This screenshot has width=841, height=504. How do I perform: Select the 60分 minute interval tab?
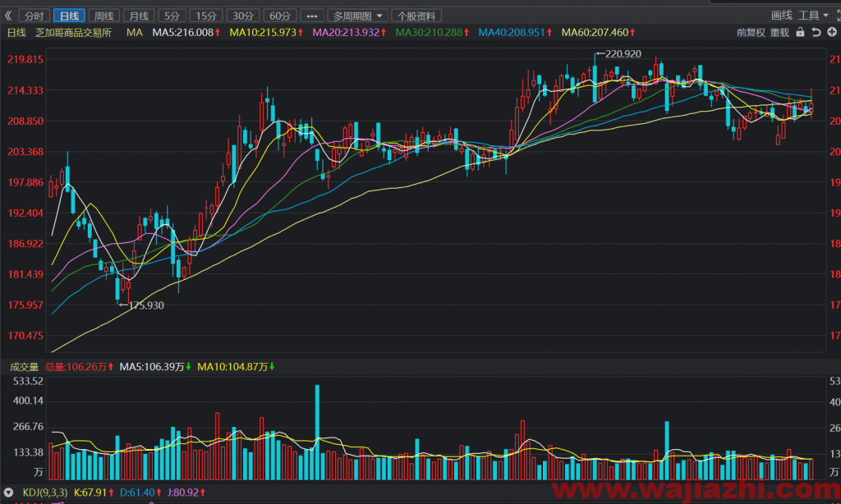click(x=280, y=16)
